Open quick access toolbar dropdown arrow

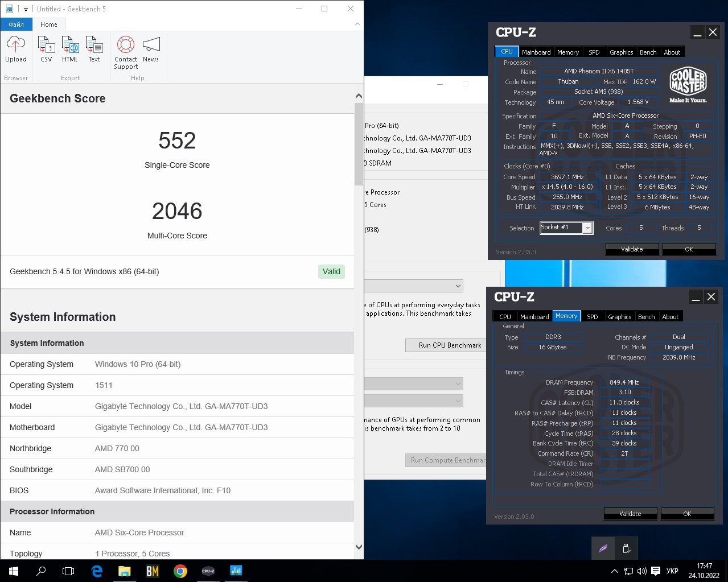click(26, 9)
